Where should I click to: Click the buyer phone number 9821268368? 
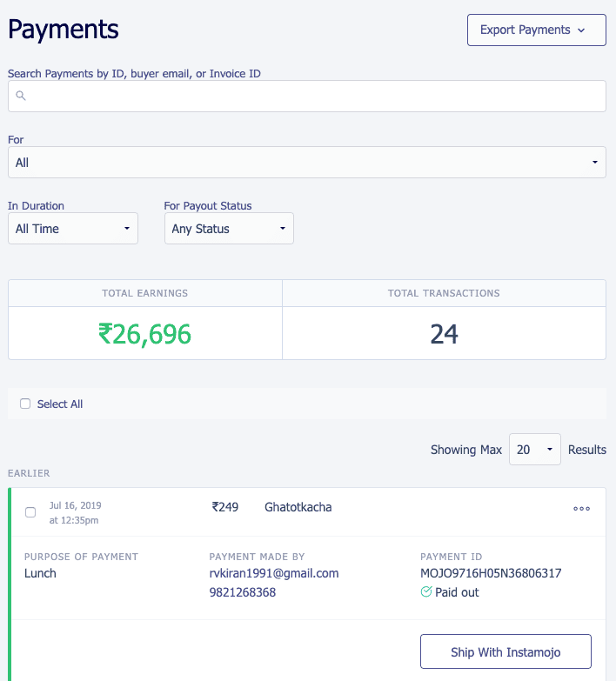243,592
